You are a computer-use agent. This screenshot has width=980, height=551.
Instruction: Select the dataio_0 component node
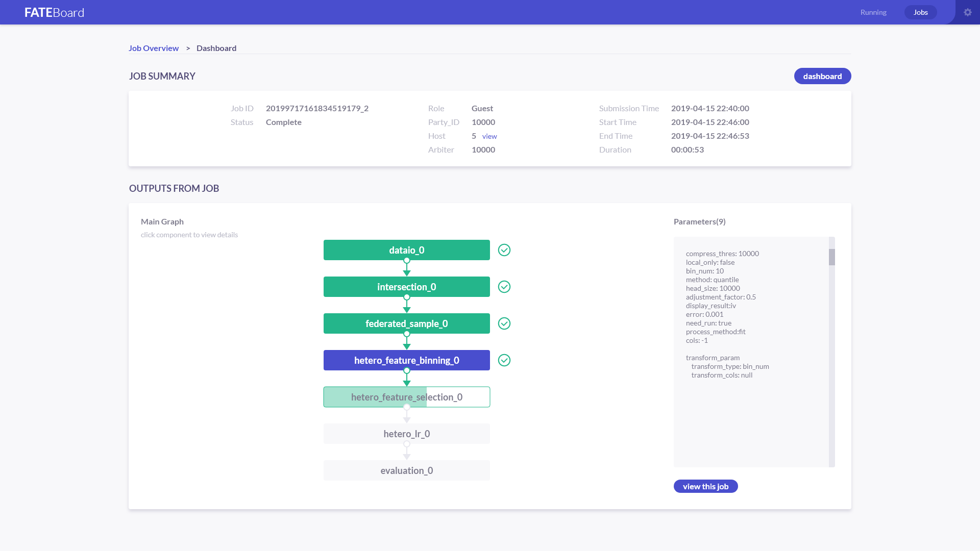click(x=406, y=250)
